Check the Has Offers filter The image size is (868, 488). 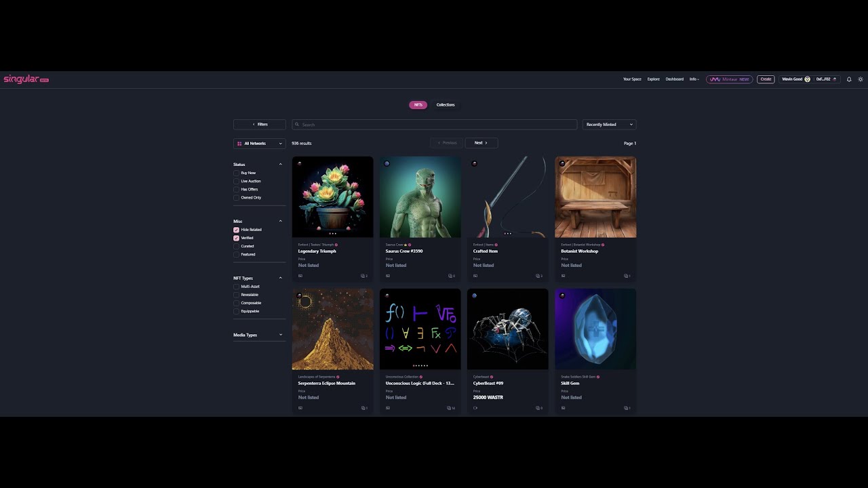(236, 189)
